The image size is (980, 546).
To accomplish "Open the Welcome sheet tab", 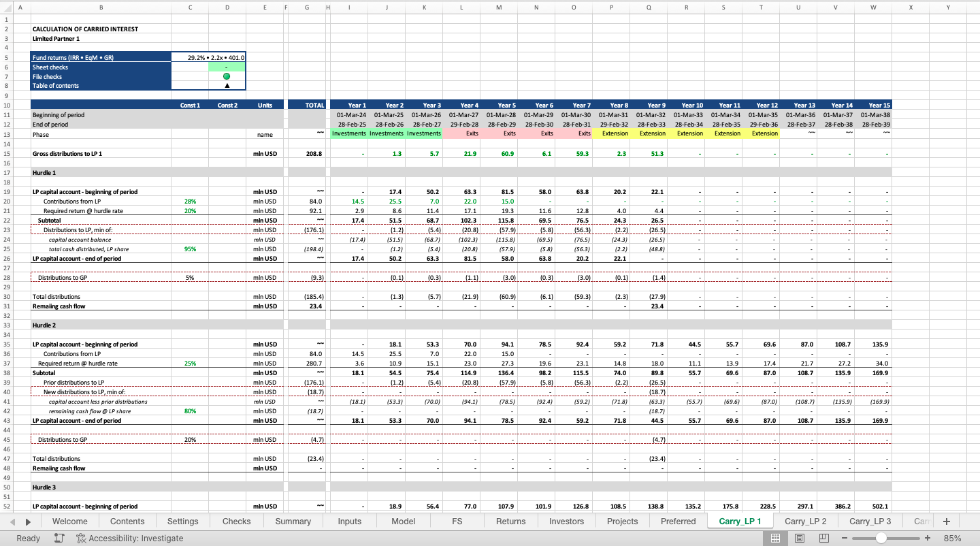I will 69,521.
